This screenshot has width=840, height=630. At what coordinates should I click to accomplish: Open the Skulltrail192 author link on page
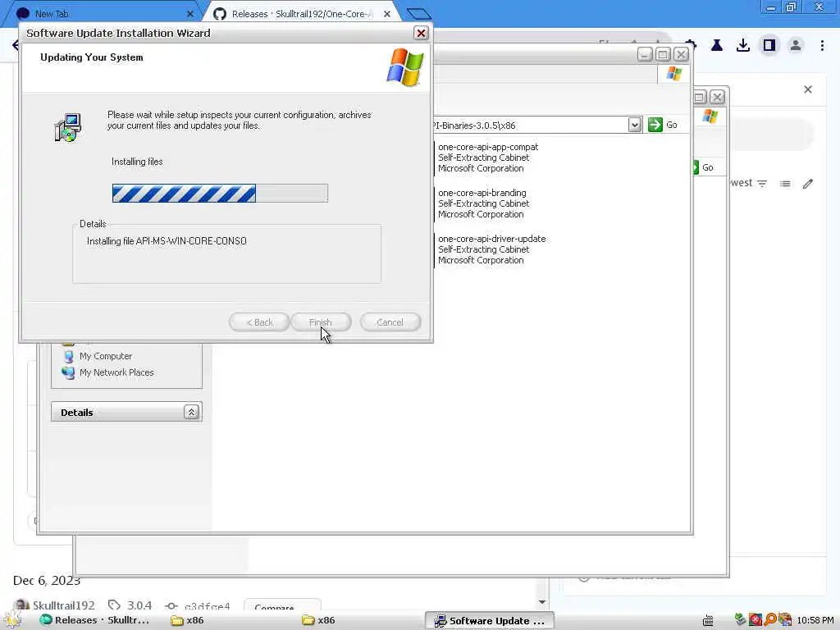coord(63,605)
